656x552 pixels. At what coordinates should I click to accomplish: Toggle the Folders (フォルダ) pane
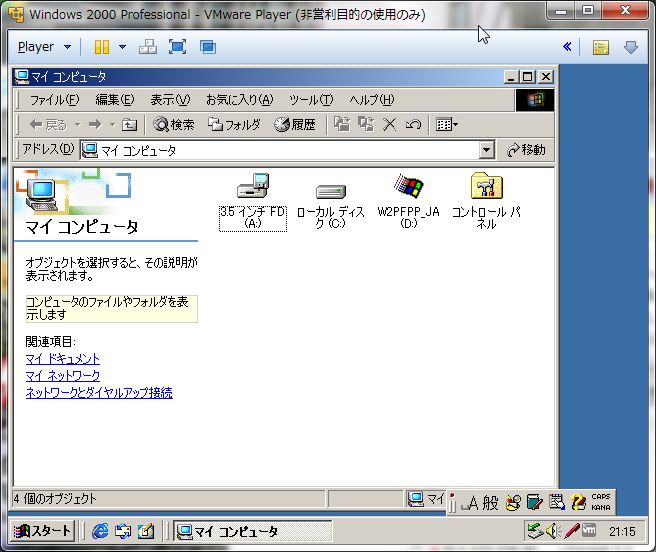(x=234, y=124)
